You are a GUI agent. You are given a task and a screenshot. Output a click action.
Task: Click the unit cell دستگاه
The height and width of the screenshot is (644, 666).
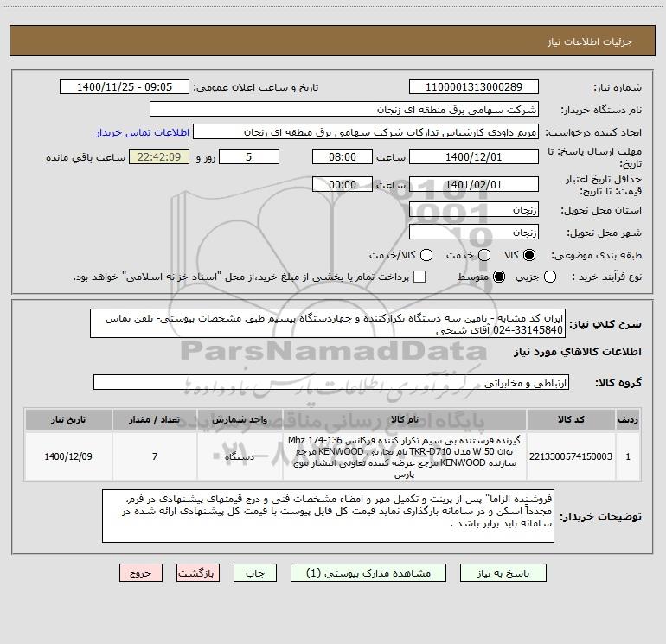[240, 456]
